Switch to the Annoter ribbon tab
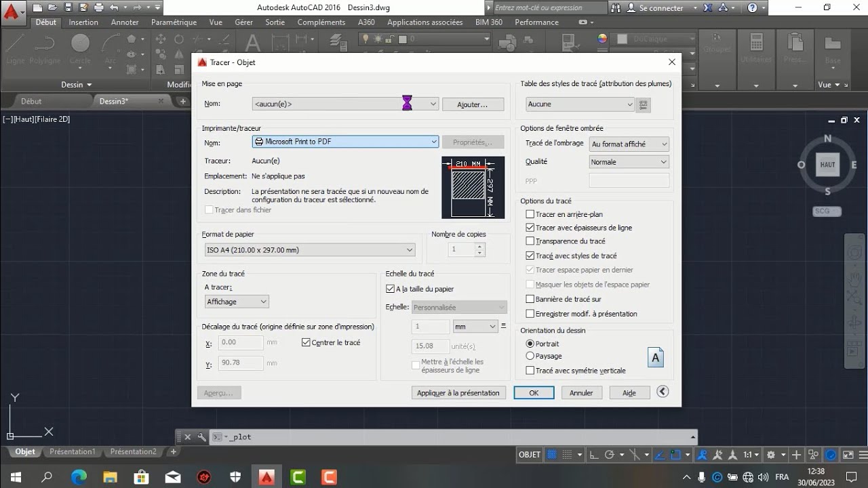Viewport: 868px width, 488px height. pyautogui.click(x=125, y=22)
